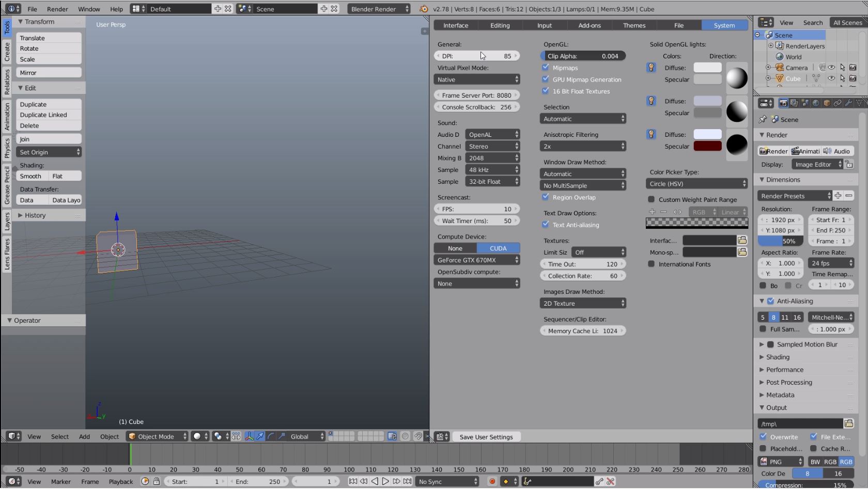
Task: Click the Render button in the Render panel
Action: click(x=773, y=151)
